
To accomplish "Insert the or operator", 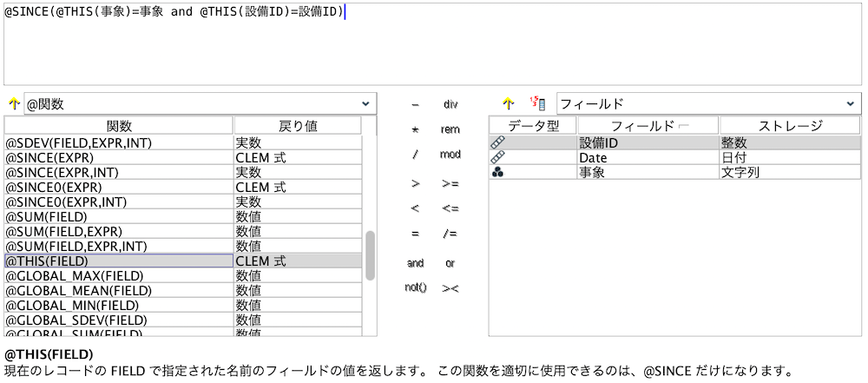I will [x=450, y=263].
